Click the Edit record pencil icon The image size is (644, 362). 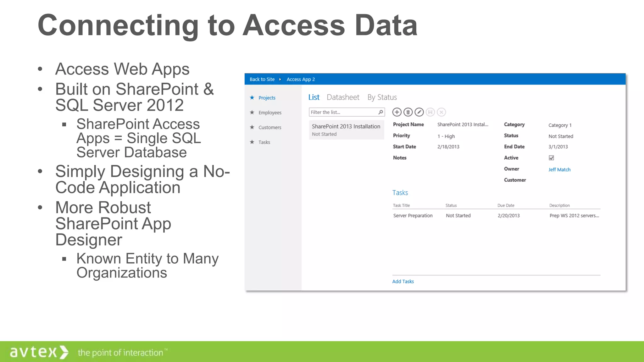pos(419,112)
